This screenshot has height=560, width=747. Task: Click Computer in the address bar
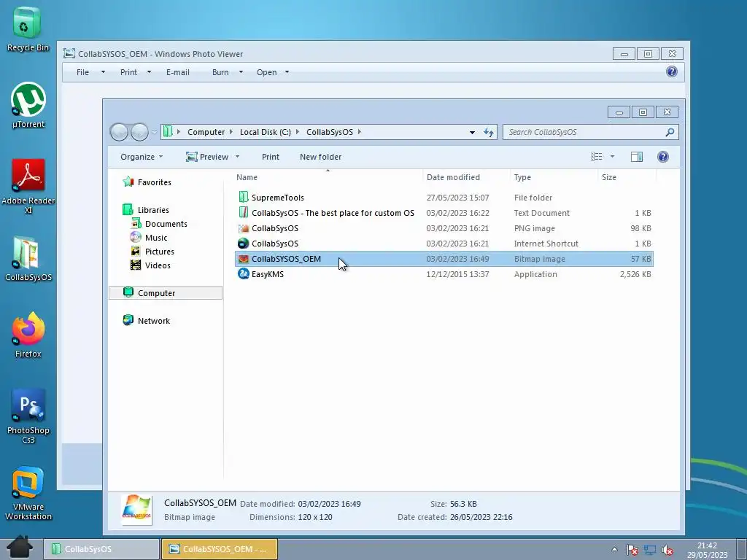(206, 132)
